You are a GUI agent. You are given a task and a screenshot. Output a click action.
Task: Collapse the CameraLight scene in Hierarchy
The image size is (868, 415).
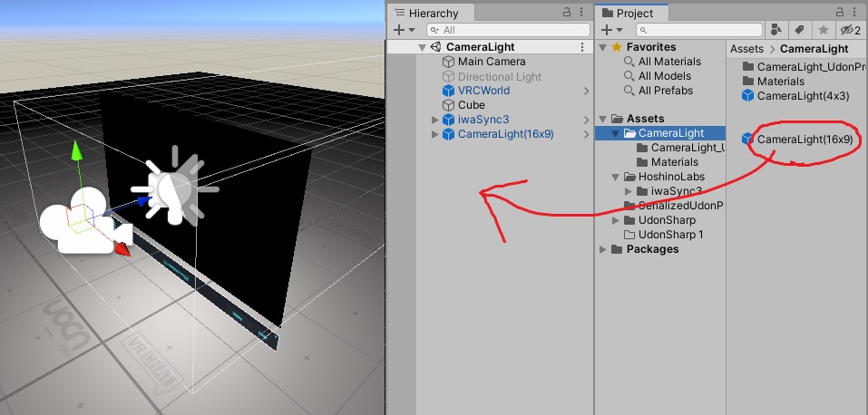[x=423, y=48]
